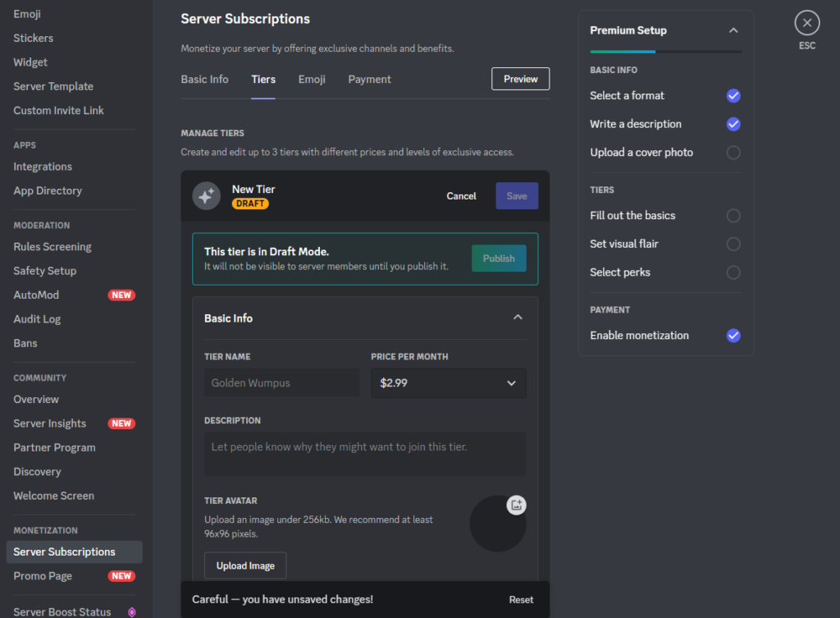Click the New Tier sparkle avatar icon
Viewport: 840px width, 618px height.
206,196
